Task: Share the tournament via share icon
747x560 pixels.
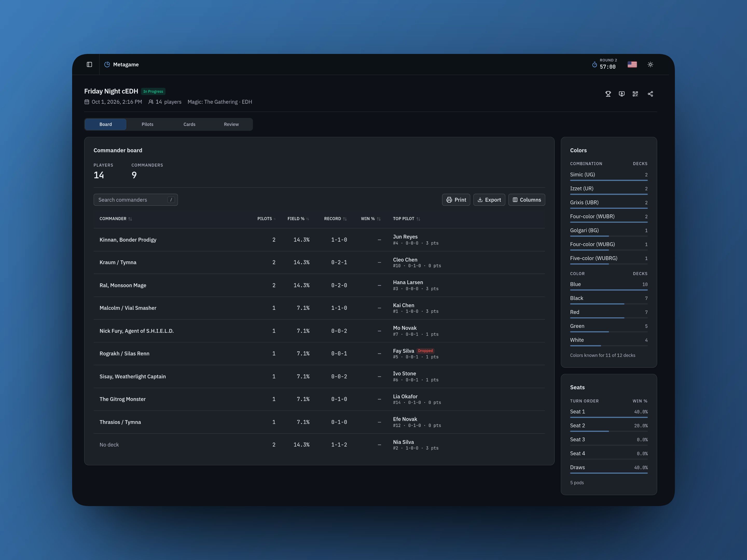Action: (x=651, y=94)
